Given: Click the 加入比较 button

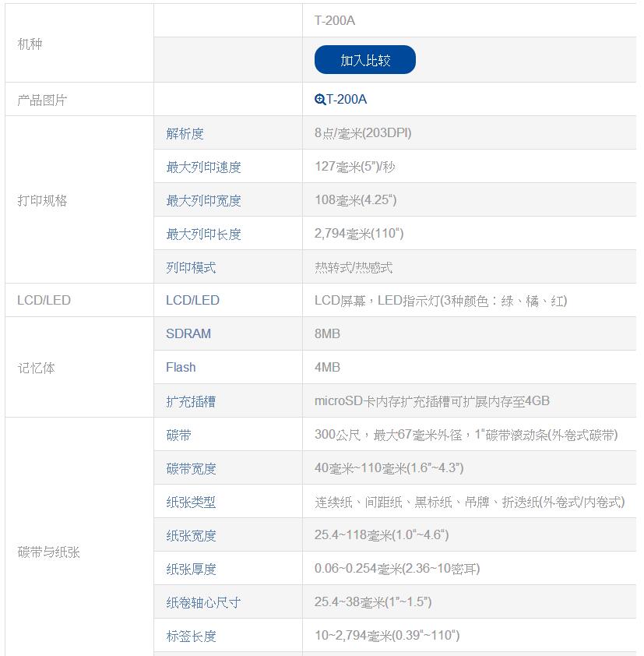Looking at the screenshot, I should 364,60.
